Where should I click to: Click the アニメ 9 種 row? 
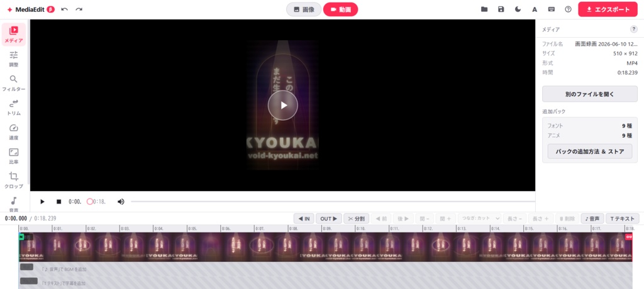click(590, 136)
